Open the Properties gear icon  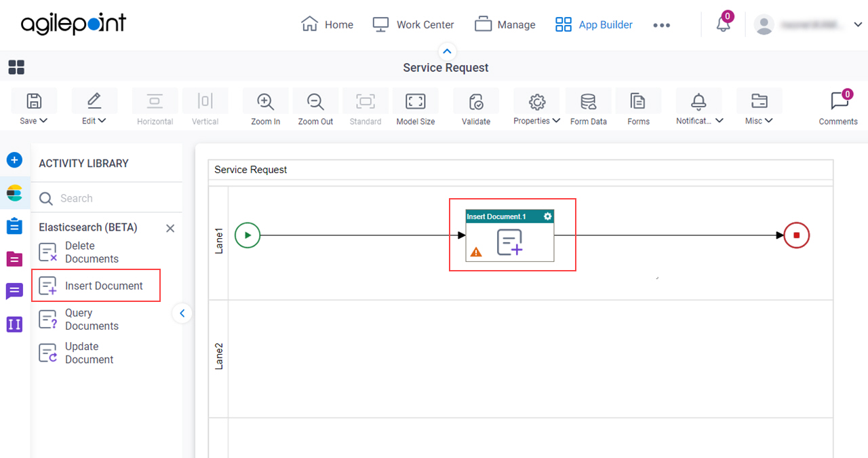(537, 102)
